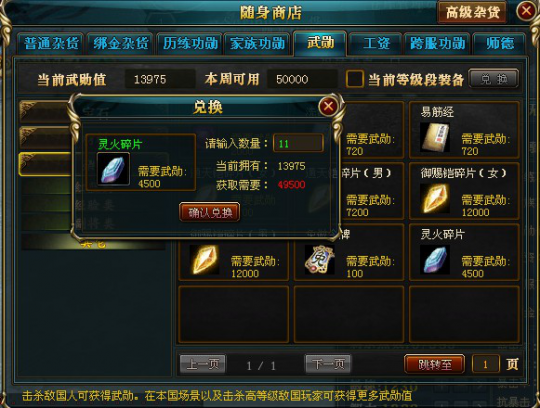Click the 灵火碎片 crystal icon in the exchange dialog
Screen dimensions: 540x408
pyautogui.click(x=113, y=169)
